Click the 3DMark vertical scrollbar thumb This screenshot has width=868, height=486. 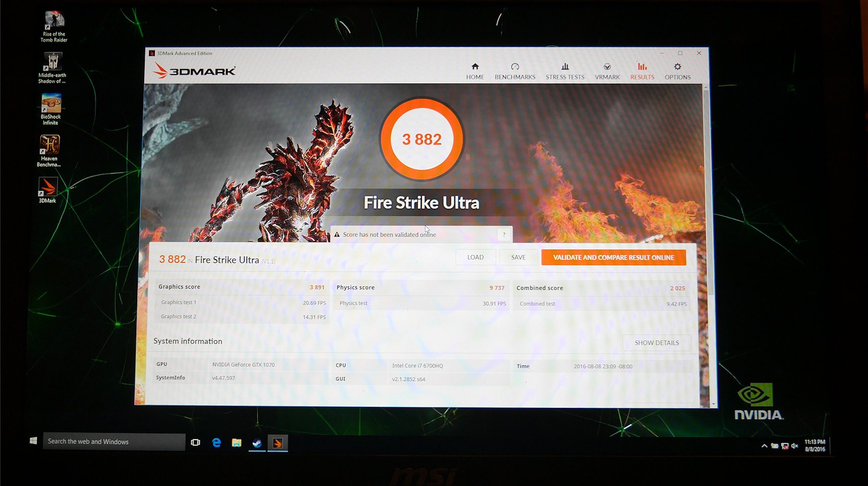pos(708,192)
